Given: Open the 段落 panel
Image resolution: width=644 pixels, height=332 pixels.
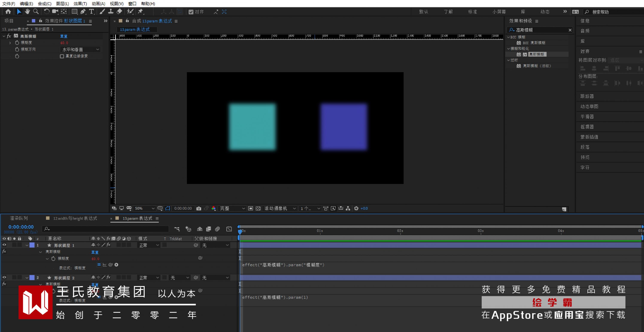Looking at the screenshot, I should coord(585,147).
